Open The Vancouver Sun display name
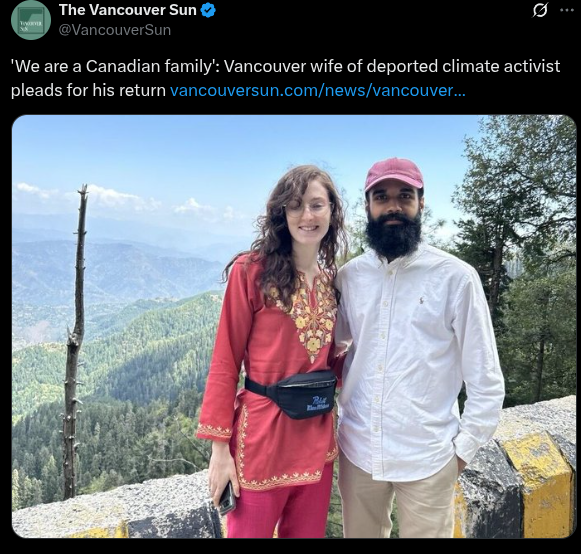This screenshot has width=581, height=554. pyautogui.click(x=127, y=10)
